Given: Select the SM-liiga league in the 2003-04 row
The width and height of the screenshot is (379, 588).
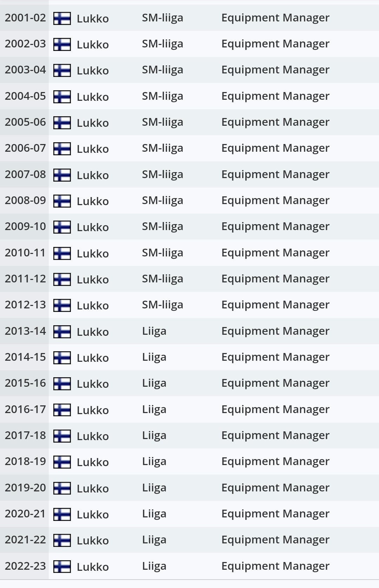Looking at the screenshot, I should (162, 70).
